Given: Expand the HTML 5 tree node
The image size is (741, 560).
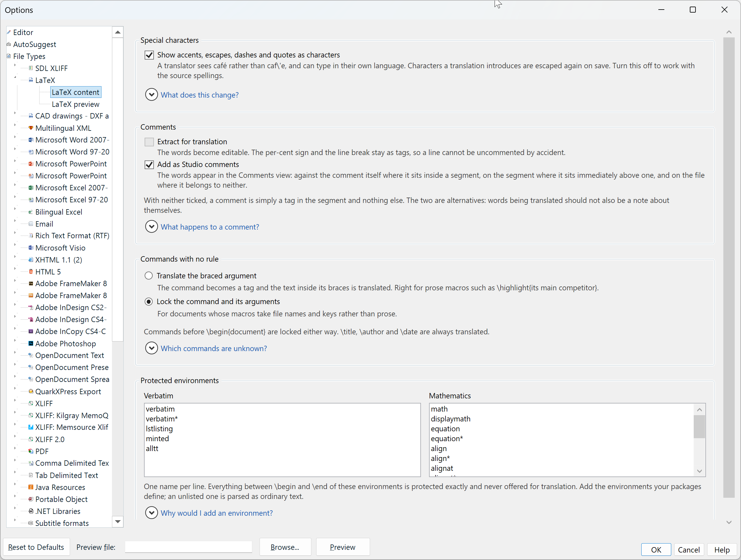Looking at the screenshot, I should (x=15, y=269).
